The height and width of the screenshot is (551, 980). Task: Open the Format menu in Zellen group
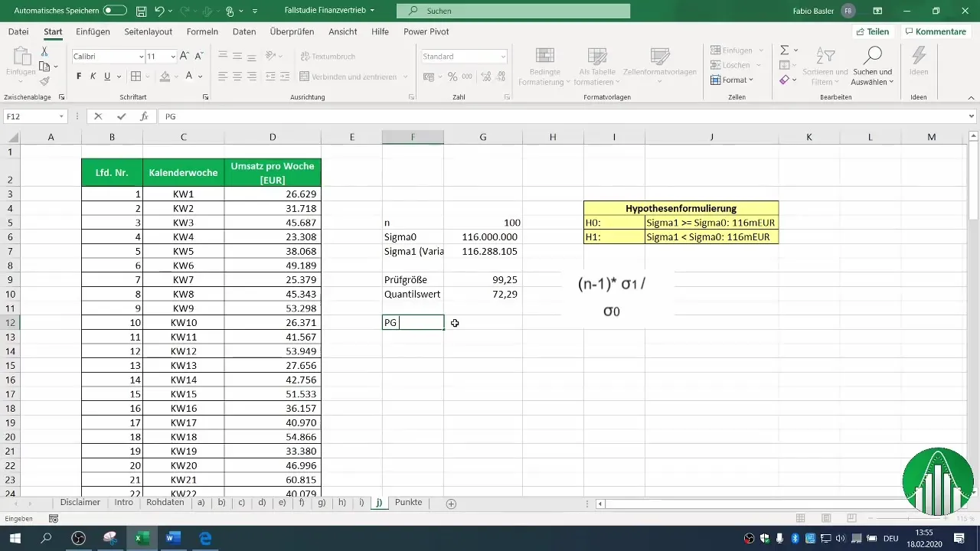pos(733,80)
